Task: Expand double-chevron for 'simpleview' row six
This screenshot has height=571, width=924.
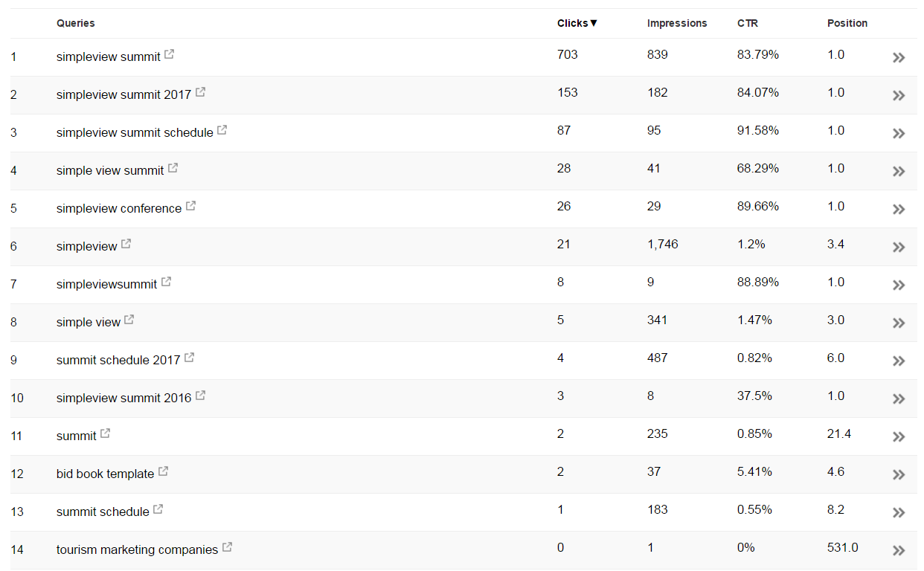Action: pyautogui.click(x=899, y=248)
